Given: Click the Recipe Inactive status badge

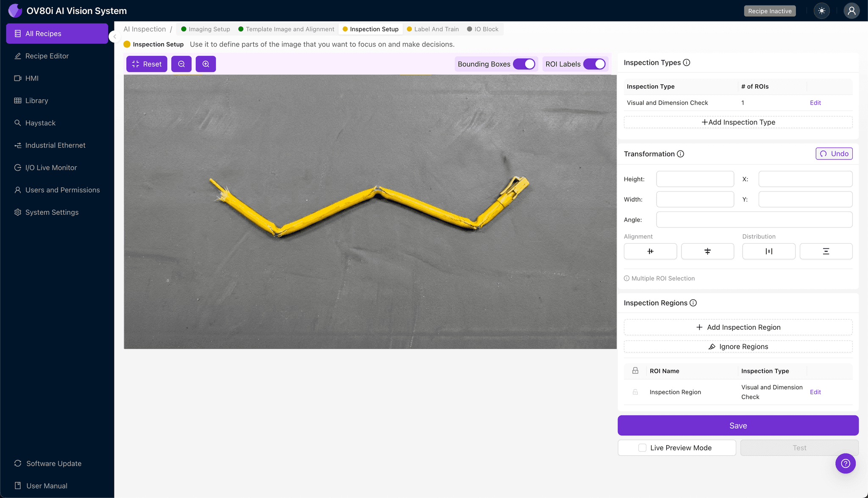Looking at the screenshot, I should click(770, 11).
